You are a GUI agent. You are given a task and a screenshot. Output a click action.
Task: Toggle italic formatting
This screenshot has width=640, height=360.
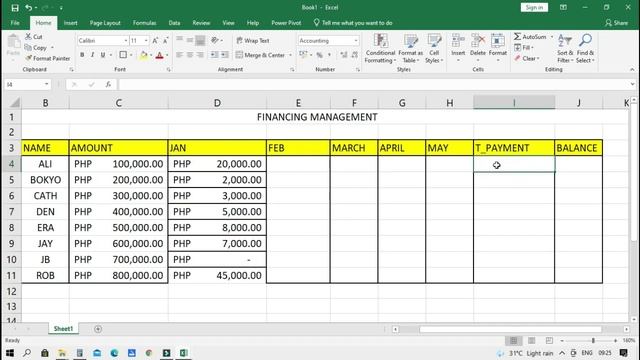click(92, 55)
